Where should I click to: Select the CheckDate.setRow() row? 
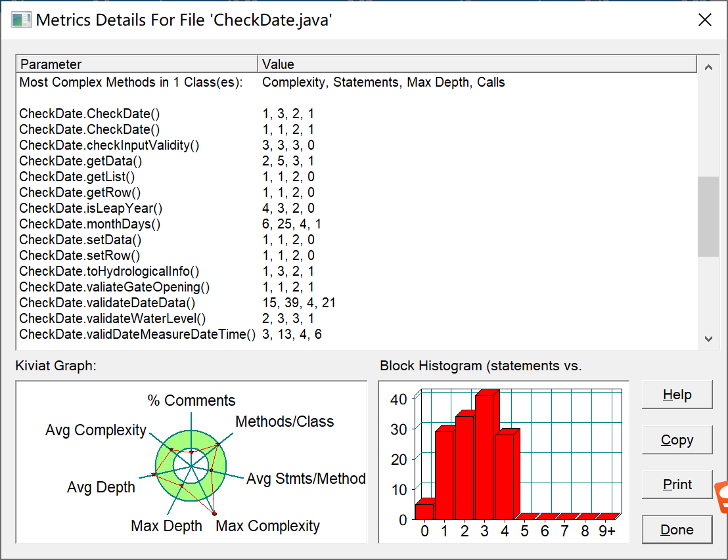click(357, 255)
